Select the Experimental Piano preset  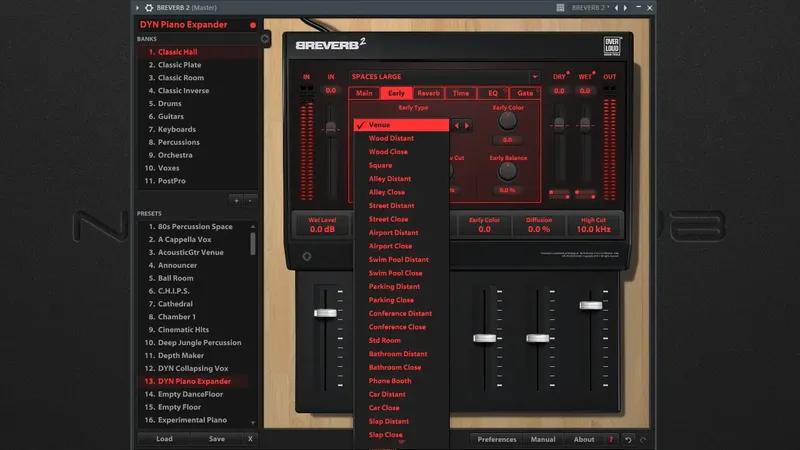[193, 420]
